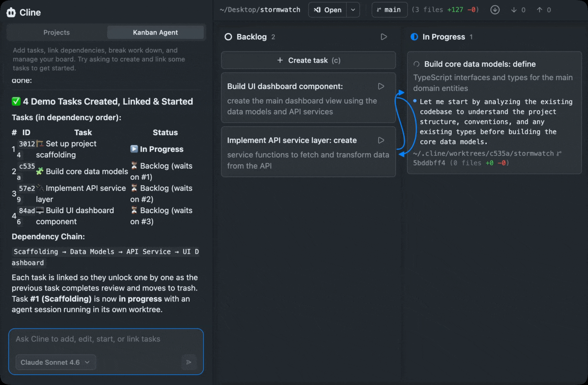This screenshot has height=385, width=588.
Task: Click the send message arrow icon
Action: click(x=189, y=362)
